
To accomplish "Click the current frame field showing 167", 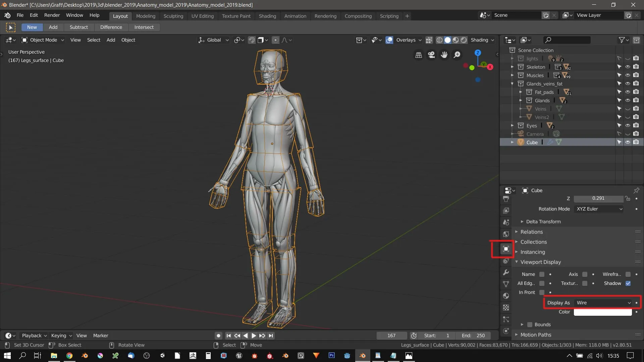I will (391, 336).
